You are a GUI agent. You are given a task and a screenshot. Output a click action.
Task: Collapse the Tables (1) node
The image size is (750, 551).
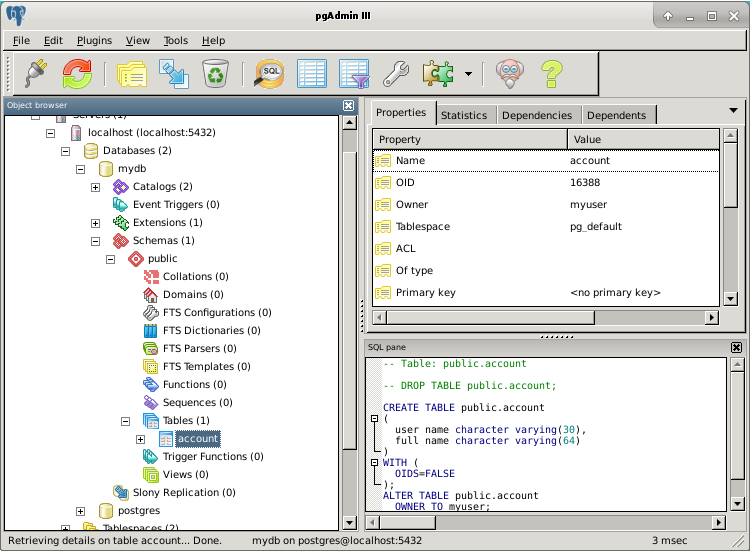pos(125,421)
